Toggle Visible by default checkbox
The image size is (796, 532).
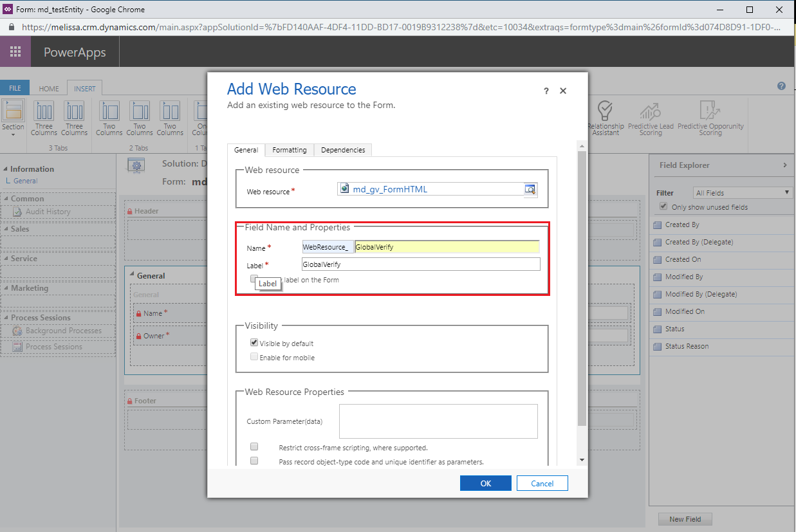(x=254, y=343)
